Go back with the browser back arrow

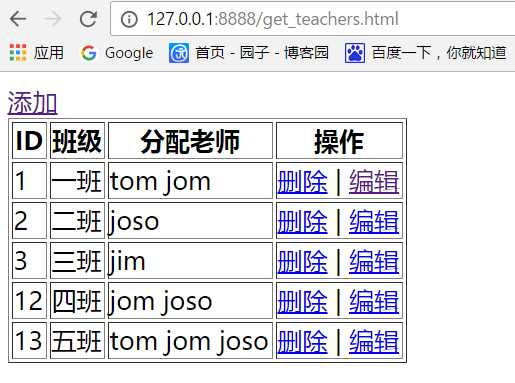(x=18, y=19)
